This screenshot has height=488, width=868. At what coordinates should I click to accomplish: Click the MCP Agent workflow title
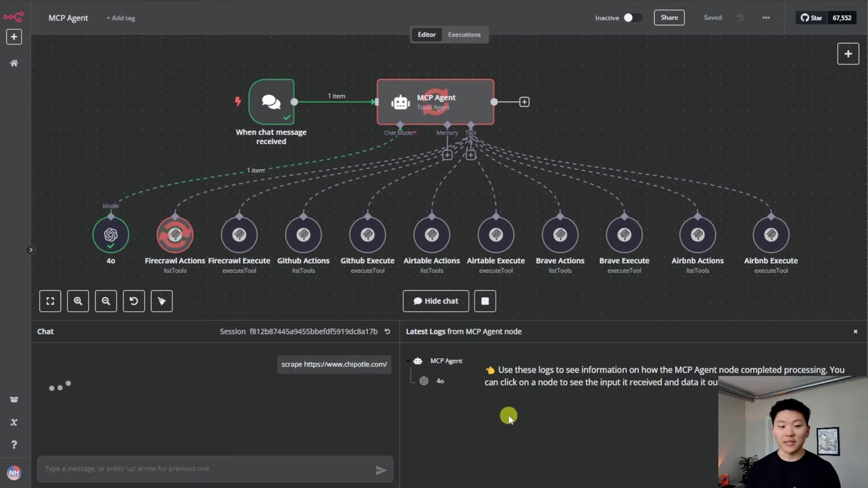tap(68, 18)
